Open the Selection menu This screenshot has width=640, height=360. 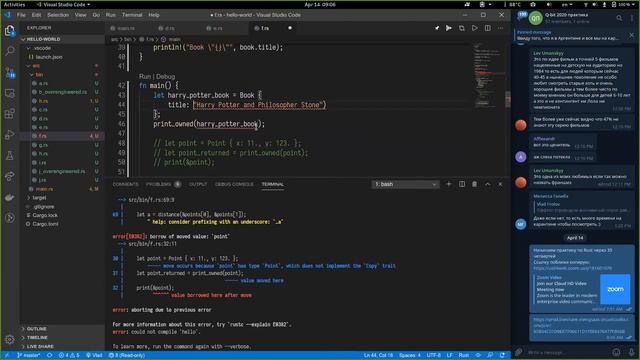click(x=58, y=15)
